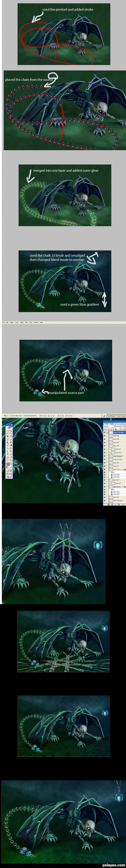Open the Normal blend mode dropdown
This screenshot has width=126, height=868.
click(x=110, y=426)
